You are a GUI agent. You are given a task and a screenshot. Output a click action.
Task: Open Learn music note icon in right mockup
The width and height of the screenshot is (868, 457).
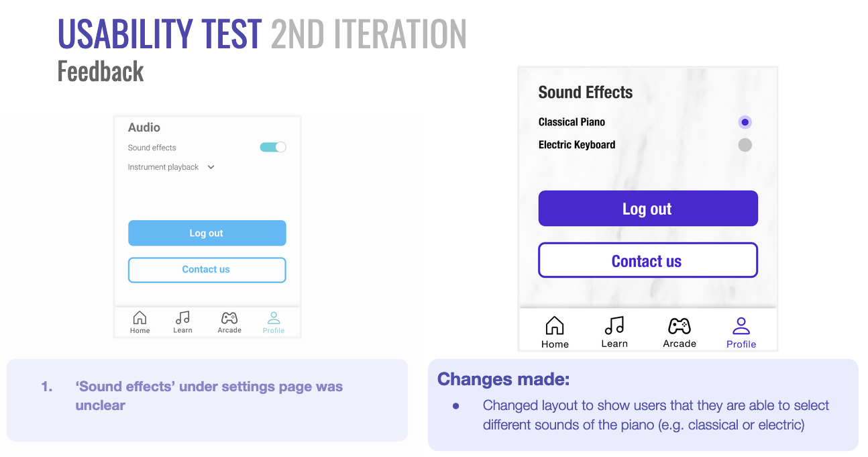(614, 326)
